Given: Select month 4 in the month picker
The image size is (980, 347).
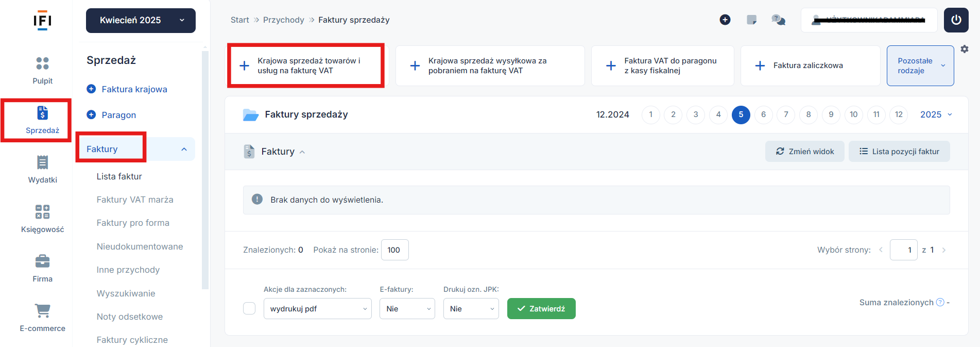Looking at the screenshot, I should (x=718, y=114).
